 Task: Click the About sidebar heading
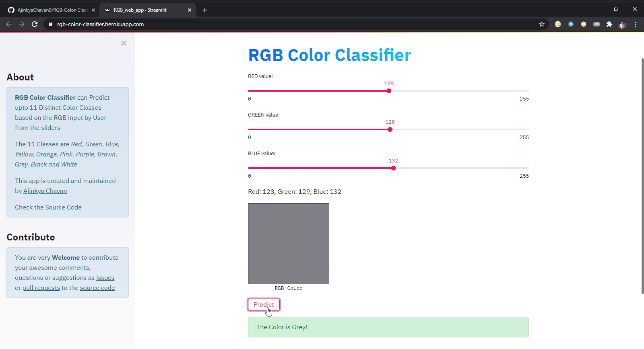20,77
